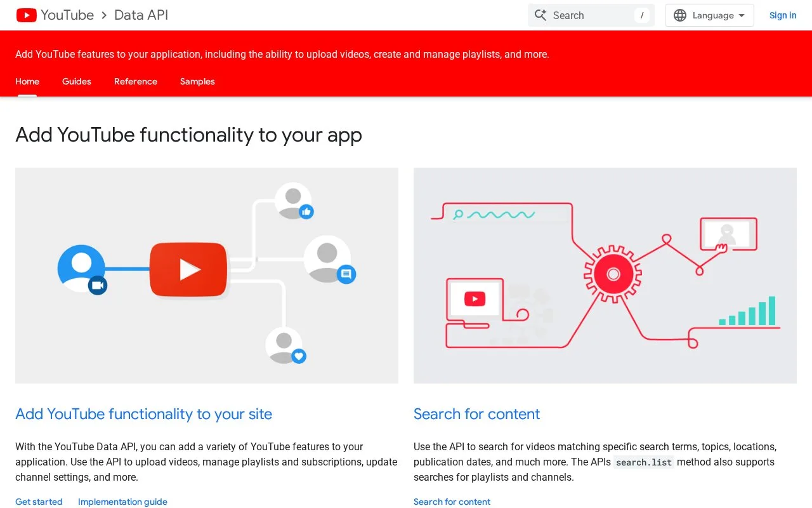Click the Data API breadcrumb
The image size is (812, 508).
click(141, 15)
